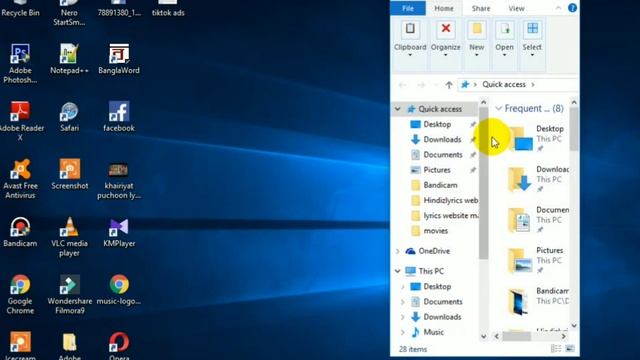Click the Quick access address breadcrumb
The image size is (640, 360).
point(504,84)
